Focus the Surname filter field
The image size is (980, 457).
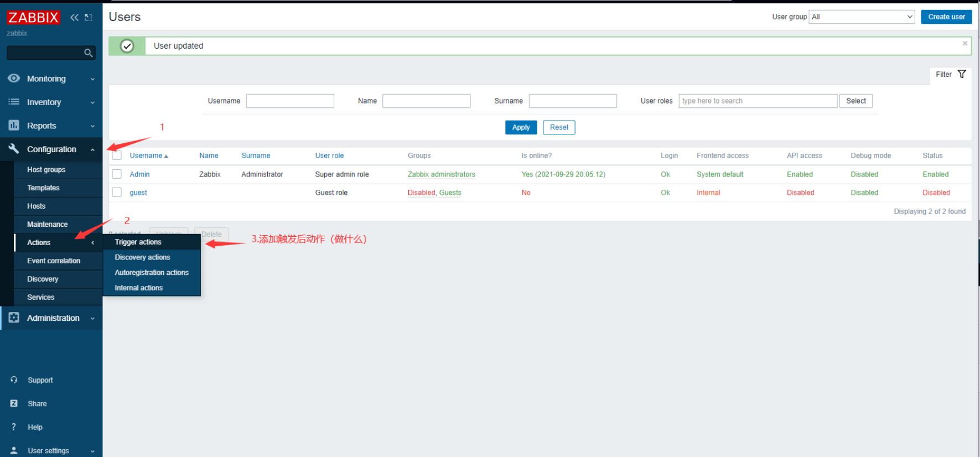pos(573,101)
